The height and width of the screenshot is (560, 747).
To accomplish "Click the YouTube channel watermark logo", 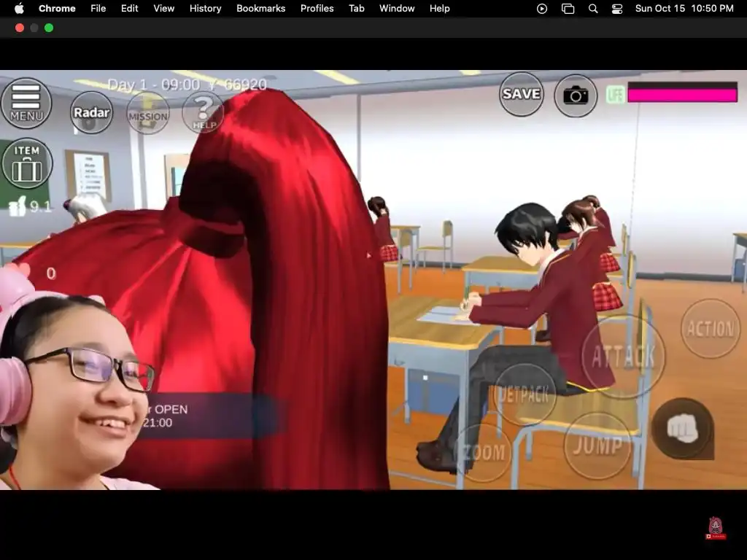I will coord(716,529).
